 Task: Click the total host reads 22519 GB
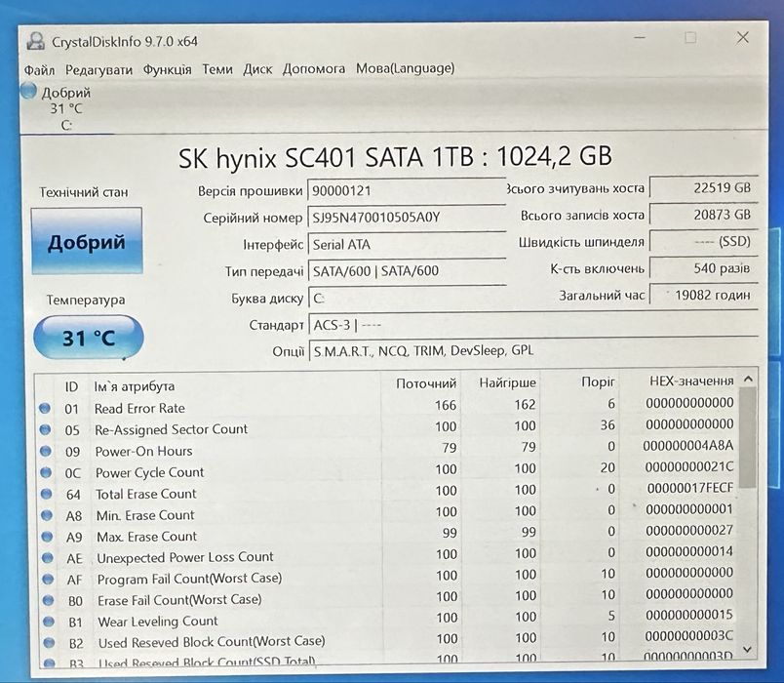click(x=703, y=187)
